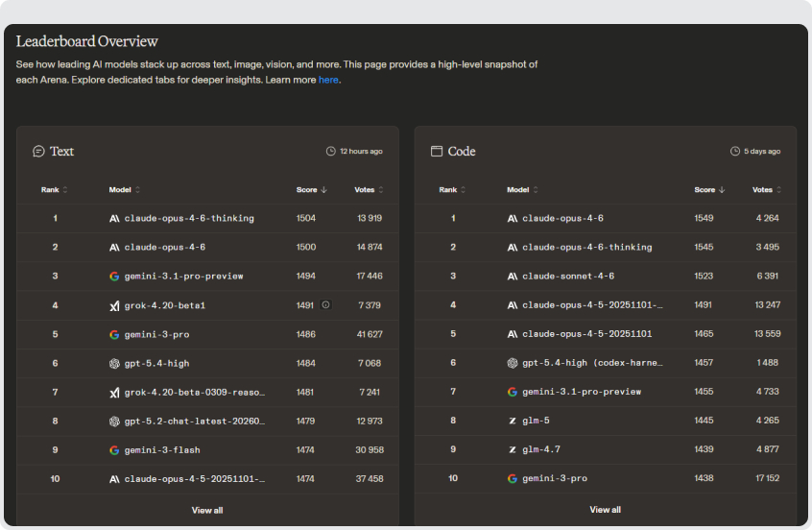Click xAI logo of grok-4.20-beta1
Viewport: 812px width, 530px height.
[x=114, y=305]
